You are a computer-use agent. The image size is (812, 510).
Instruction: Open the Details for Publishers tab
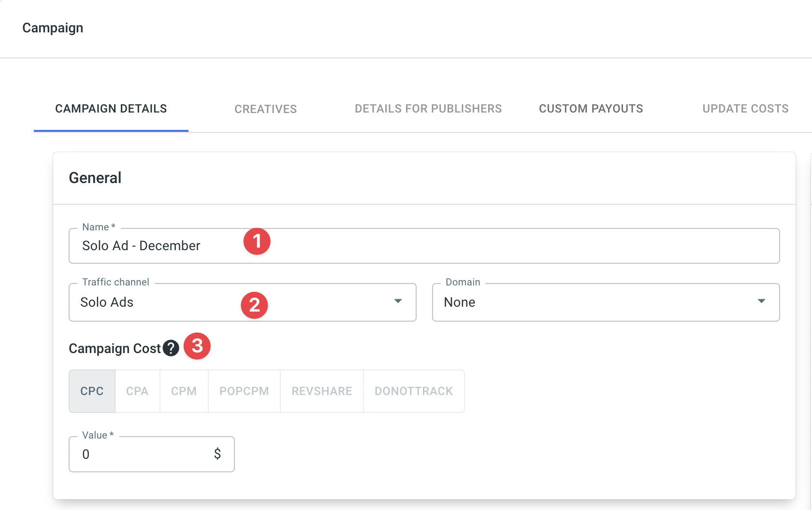[x=428, y=109]
